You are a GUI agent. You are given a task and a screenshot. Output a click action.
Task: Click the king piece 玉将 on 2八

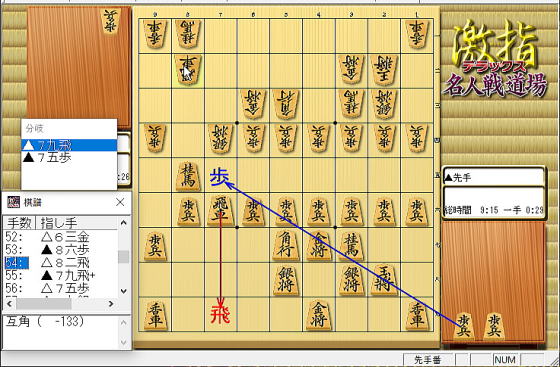click(x=384, y=280)
